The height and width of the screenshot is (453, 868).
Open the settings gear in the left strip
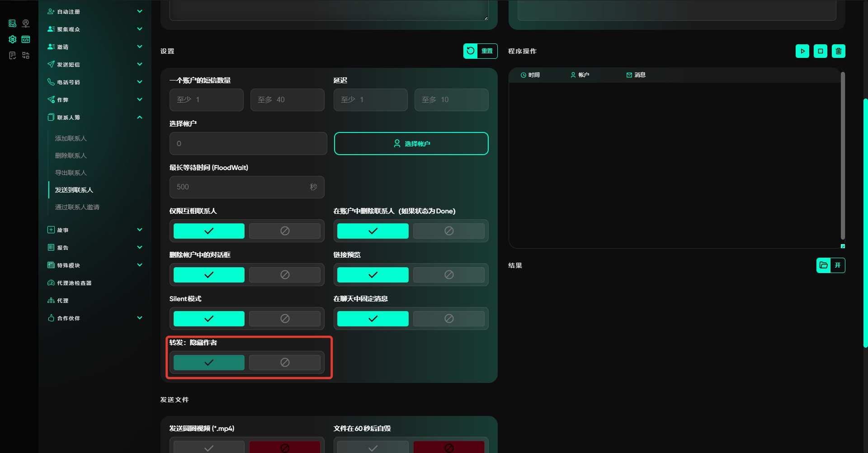(x=13, y=39)
